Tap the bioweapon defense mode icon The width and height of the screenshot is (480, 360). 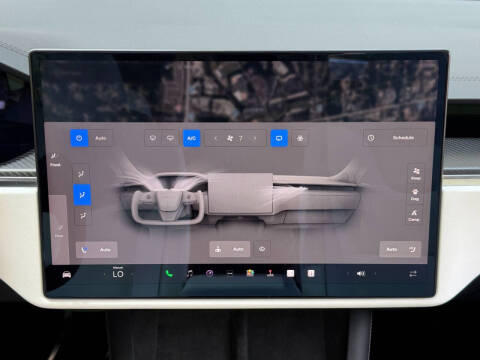click(x=300, y=138)
